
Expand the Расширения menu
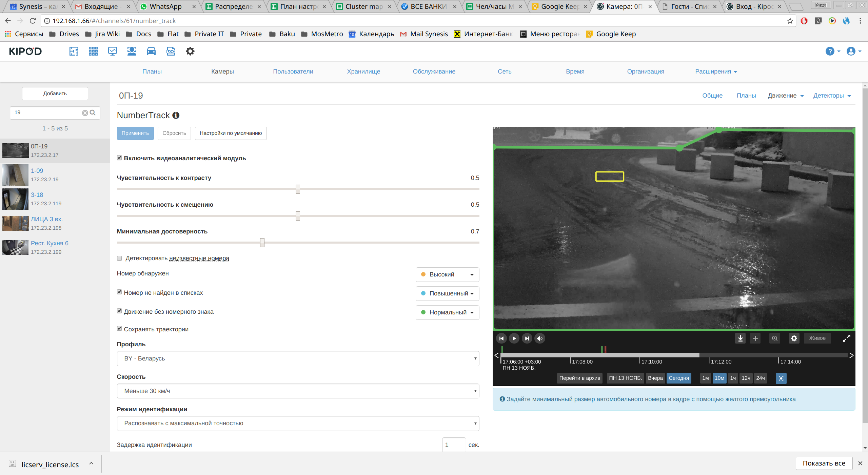[716, 71]
